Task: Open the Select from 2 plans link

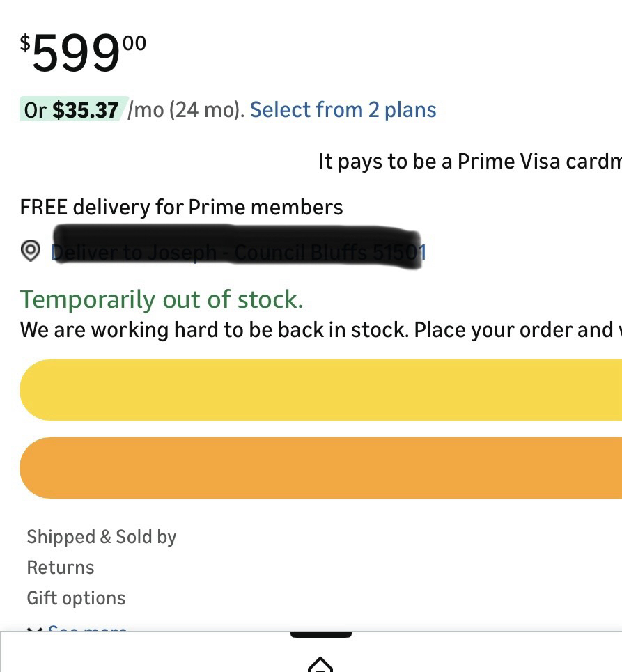Action: click(x=343, y=110)
